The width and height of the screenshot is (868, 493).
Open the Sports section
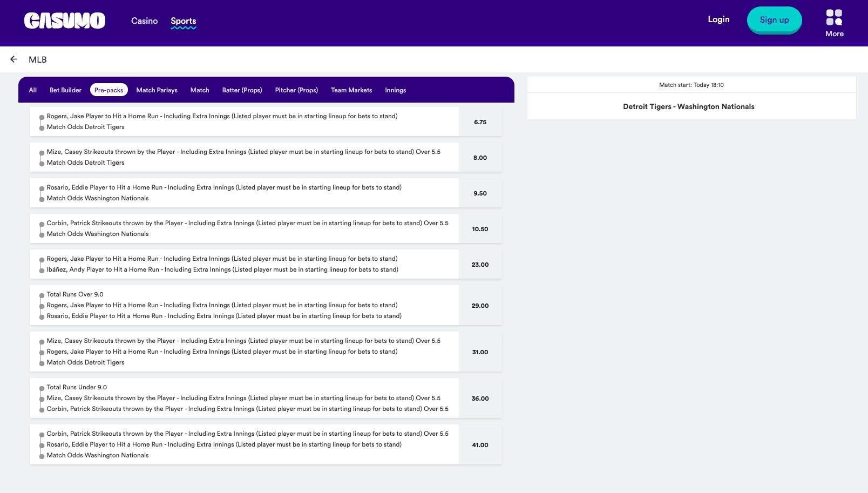tap(183, 21)
